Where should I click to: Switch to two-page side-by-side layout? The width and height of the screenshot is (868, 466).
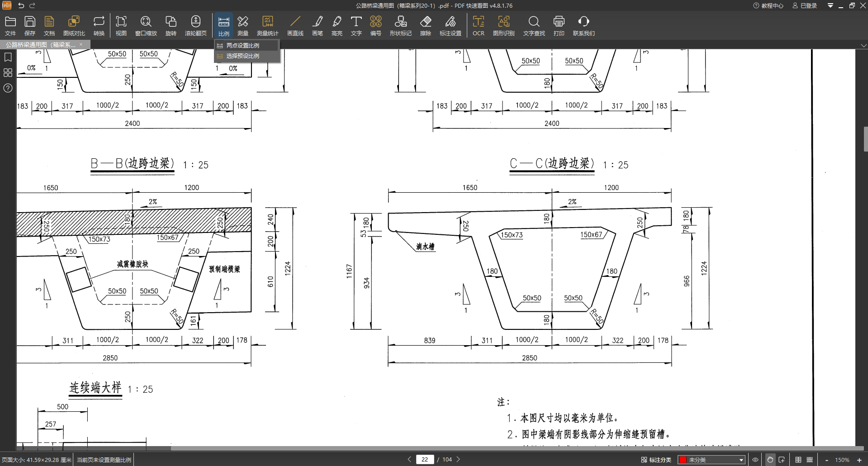pyautogui.click(x=798, y=460)
